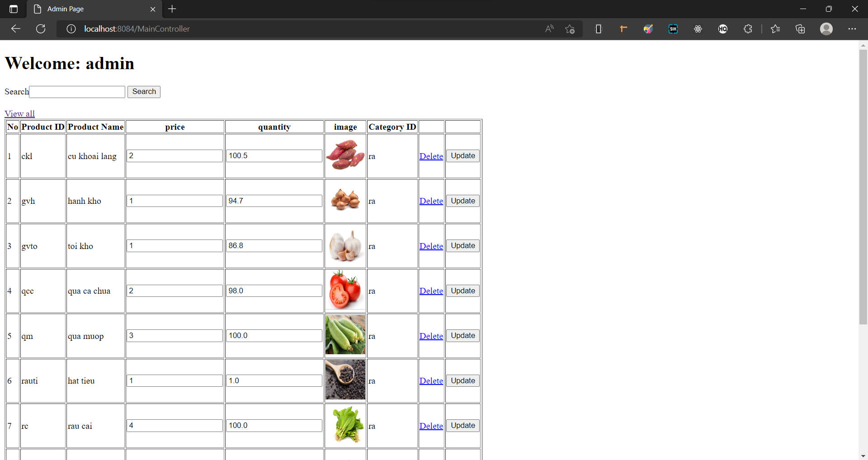
Task: Update the cu khoai lang row
Action: point(463,156)
